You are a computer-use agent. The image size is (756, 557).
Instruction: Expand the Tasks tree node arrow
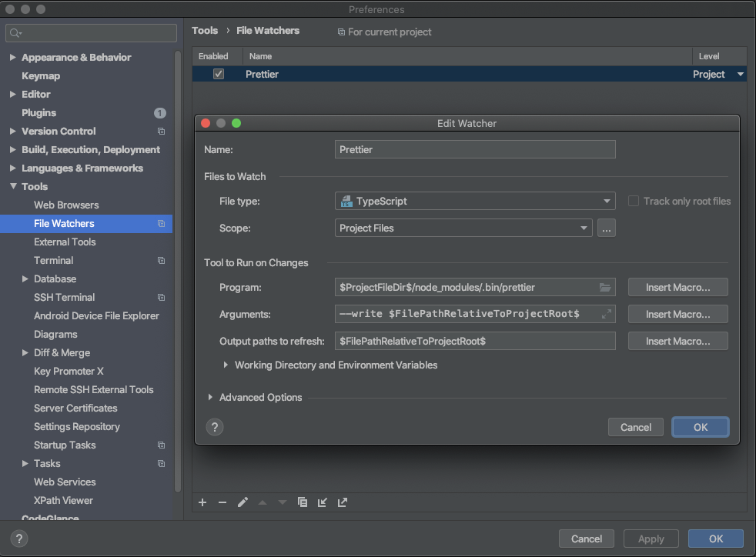25,463
